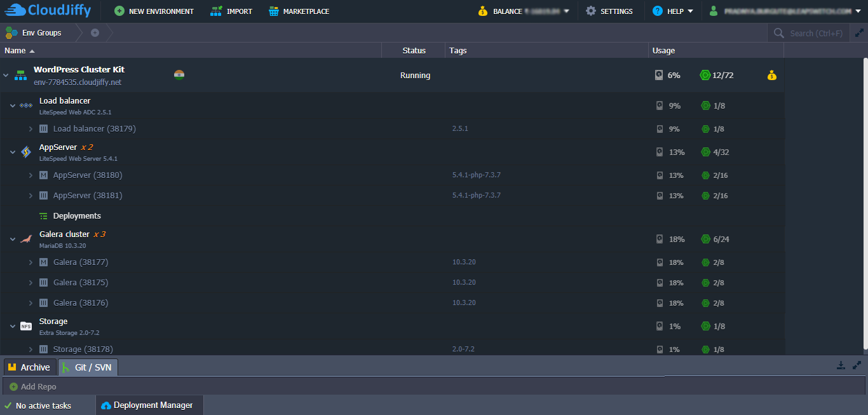Screen dimensions: 868x415
Task: Create a New Environment
Action: pyautogui.click(x=154, y=11)
